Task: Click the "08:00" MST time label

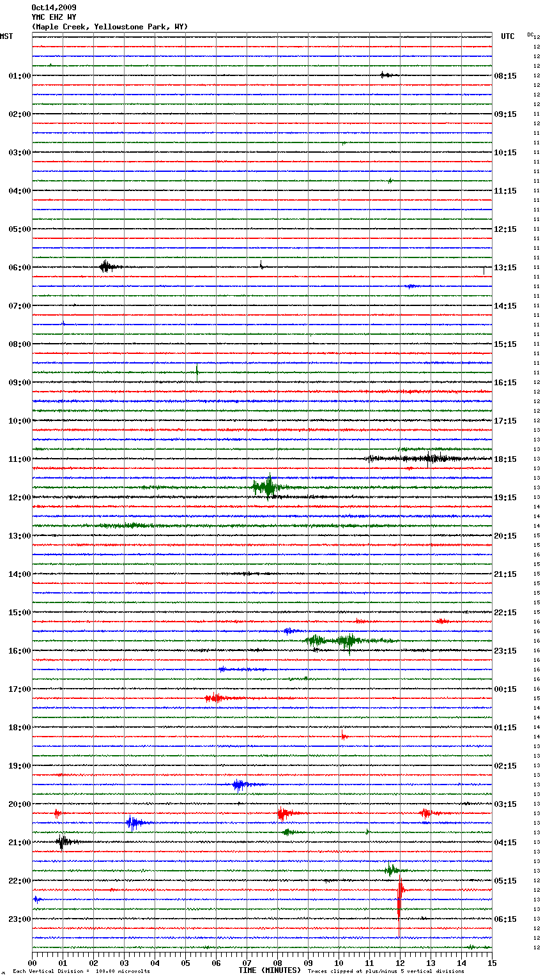Action: point(20,344)
